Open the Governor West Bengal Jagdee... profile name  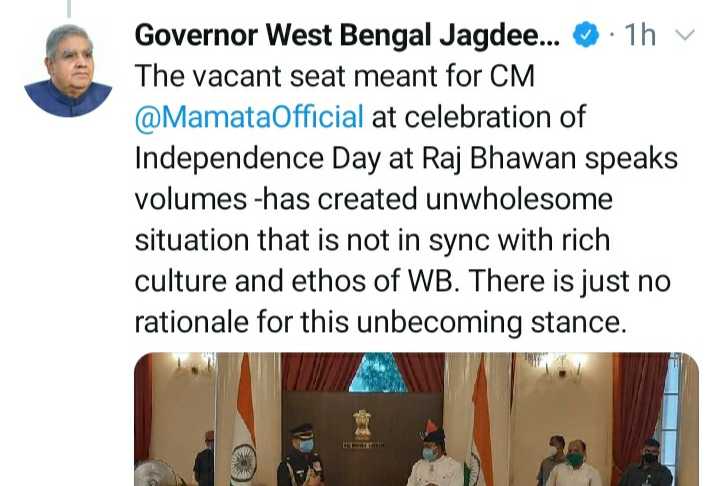348,35
